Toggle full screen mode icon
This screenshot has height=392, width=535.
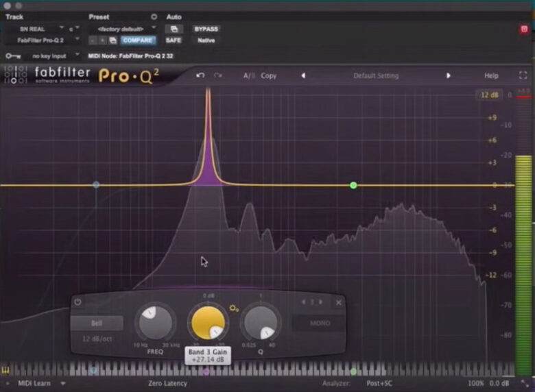[523, 75]
